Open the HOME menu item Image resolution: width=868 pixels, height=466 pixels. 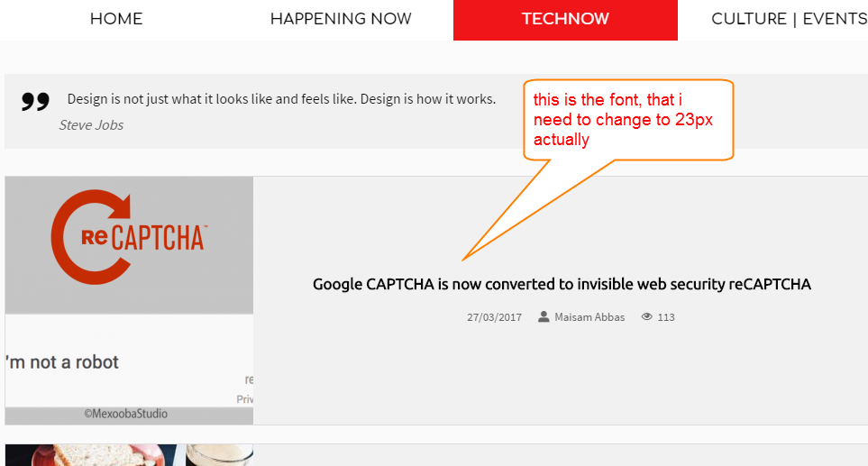(116, 19)
